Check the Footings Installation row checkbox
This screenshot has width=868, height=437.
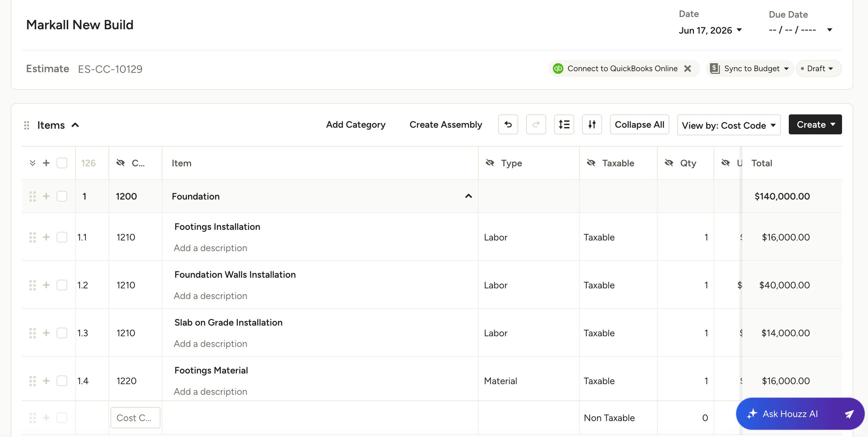click(62, 237)
